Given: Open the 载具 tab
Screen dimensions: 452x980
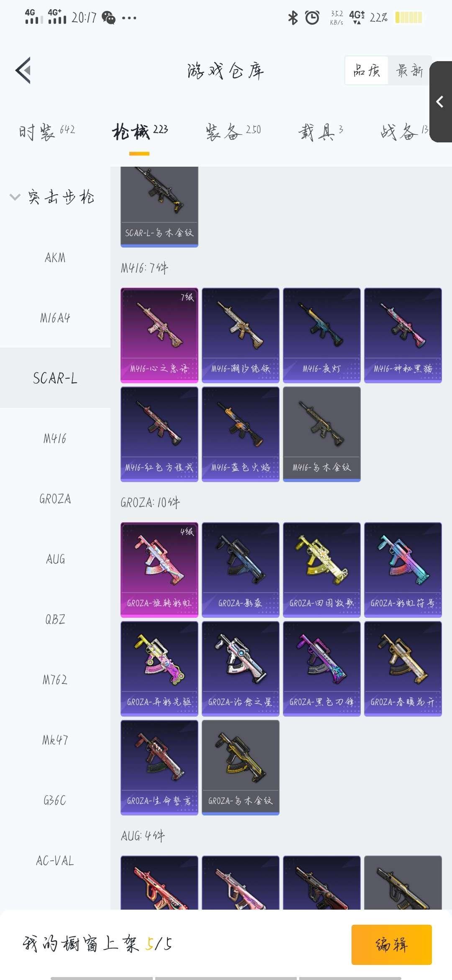Looking at the screenshot, I should coord(321,132).
